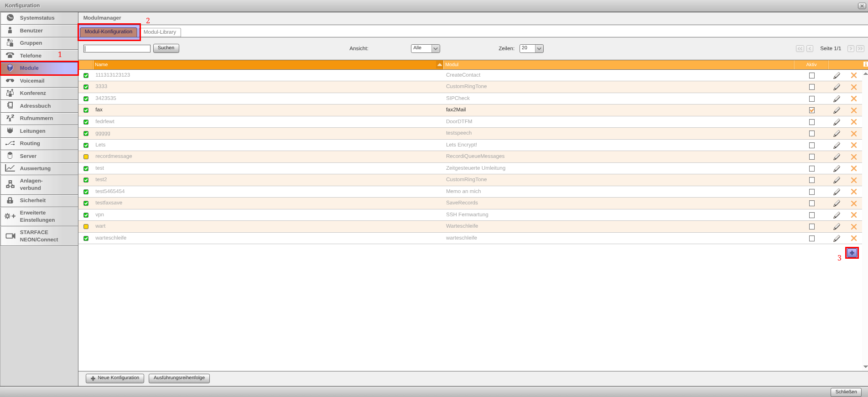Click the yellow status icon for recordmessage
This screenshot has height=397, width=868.
click(86, 157)
